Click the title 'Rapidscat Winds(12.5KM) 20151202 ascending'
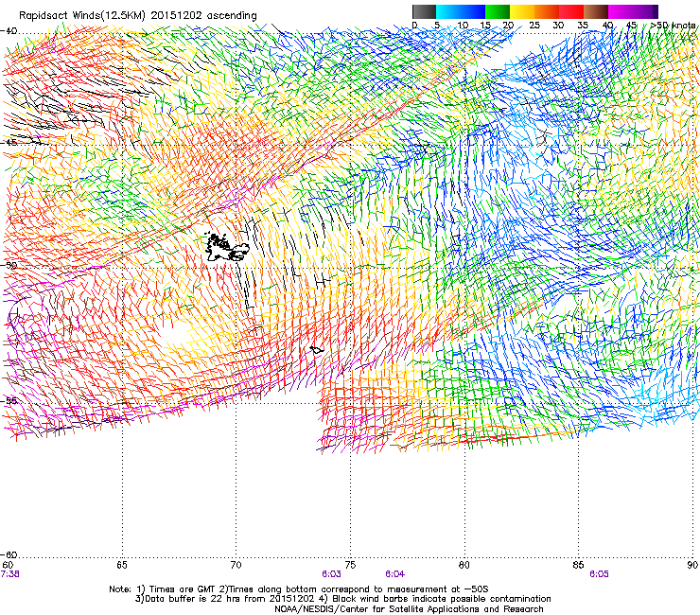Image resolution: width=700 pixels, height=615 pixels. pyautogui.click(x=137, y=16)
